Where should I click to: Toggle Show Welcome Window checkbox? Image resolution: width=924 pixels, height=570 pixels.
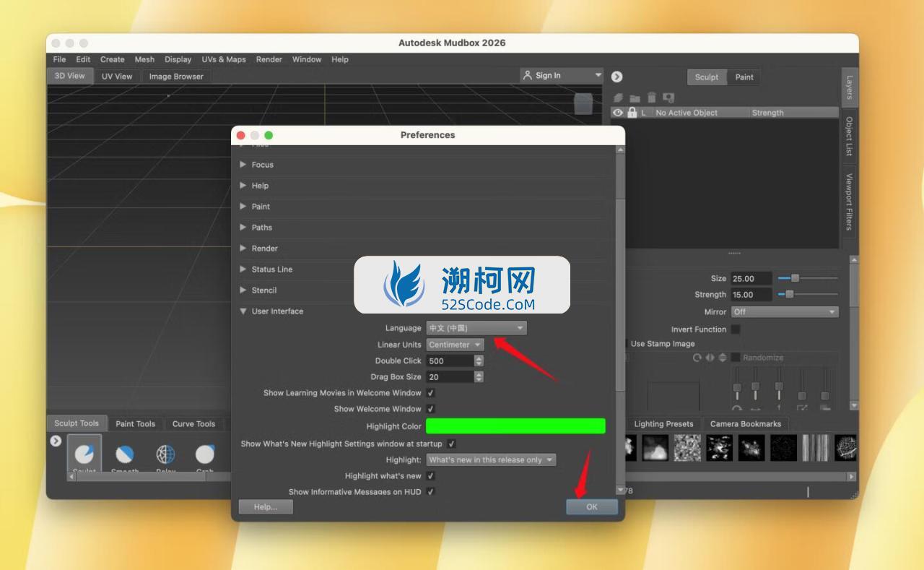431,409
